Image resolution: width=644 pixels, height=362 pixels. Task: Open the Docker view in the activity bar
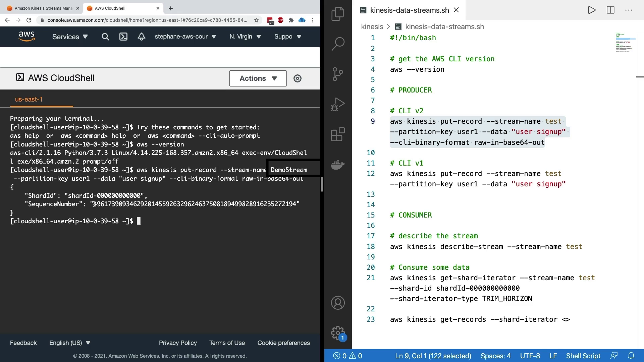coord(337,165)
